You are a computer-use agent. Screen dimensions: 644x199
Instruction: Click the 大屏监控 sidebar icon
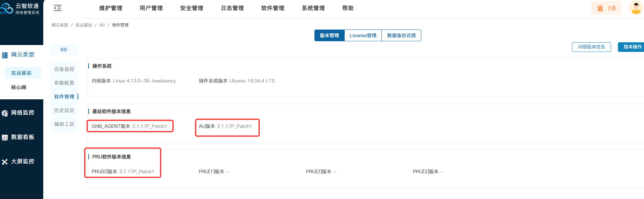coord(5,162)
